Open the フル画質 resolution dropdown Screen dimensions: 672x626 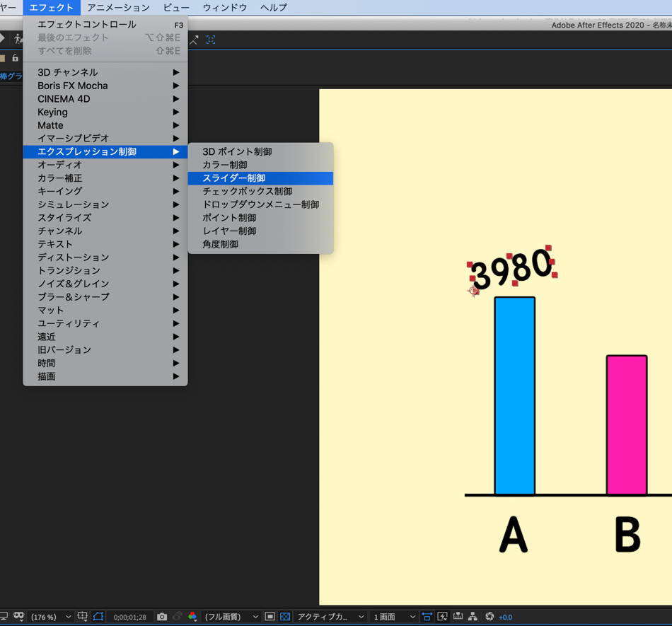point(231,617)
